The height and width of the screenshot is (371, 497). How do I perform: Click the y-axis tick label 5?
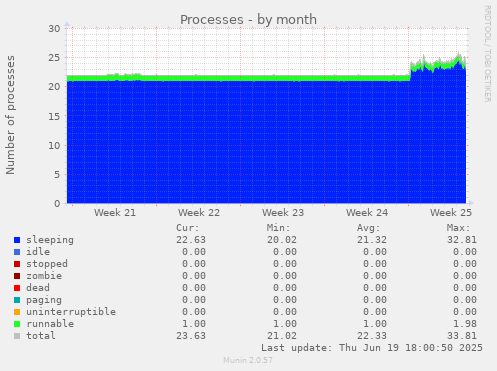(x=57, y=175)
